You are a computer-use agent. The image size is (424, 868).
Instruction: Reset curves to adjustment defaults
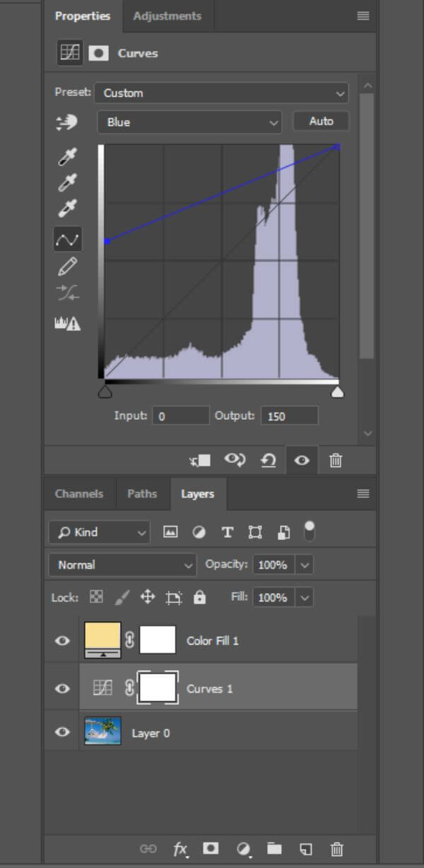coord(269,461)
